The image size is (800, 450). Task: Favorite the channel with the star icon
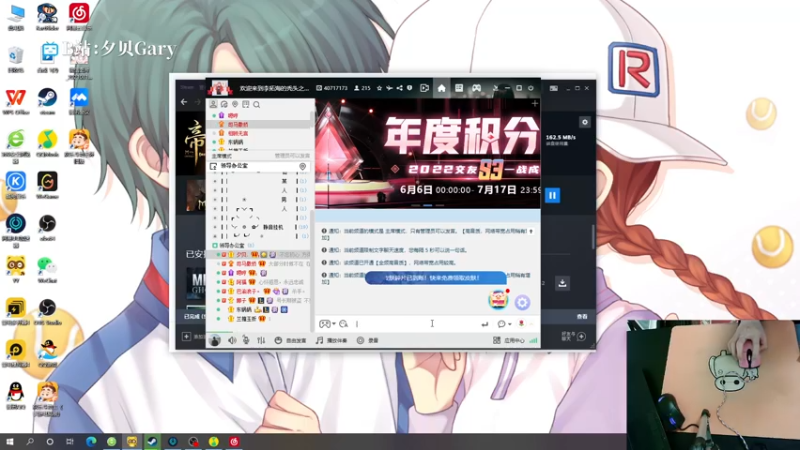[x=379, y=88]
